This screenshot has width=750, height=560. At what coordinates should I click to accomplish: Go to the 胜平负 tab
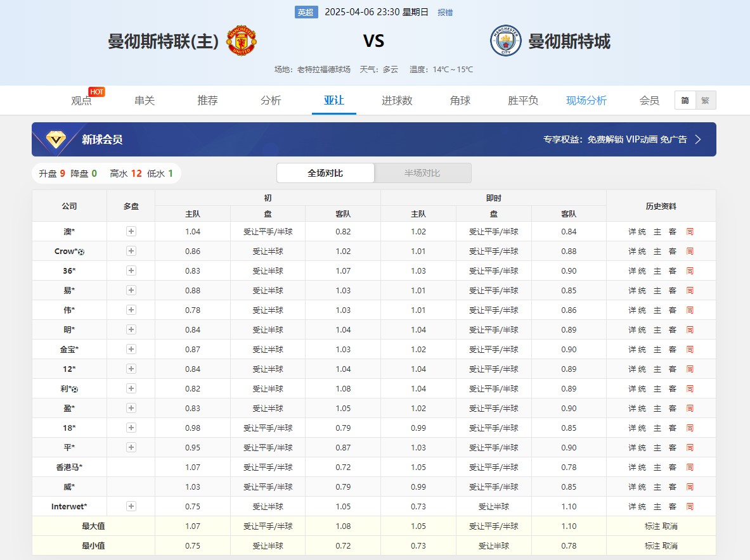pos(523,100)
